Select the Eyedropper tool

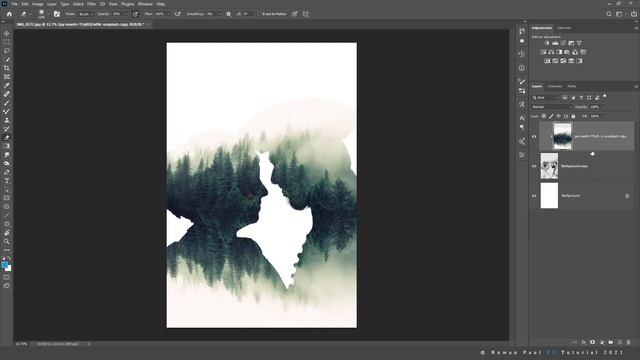point(7,85)
